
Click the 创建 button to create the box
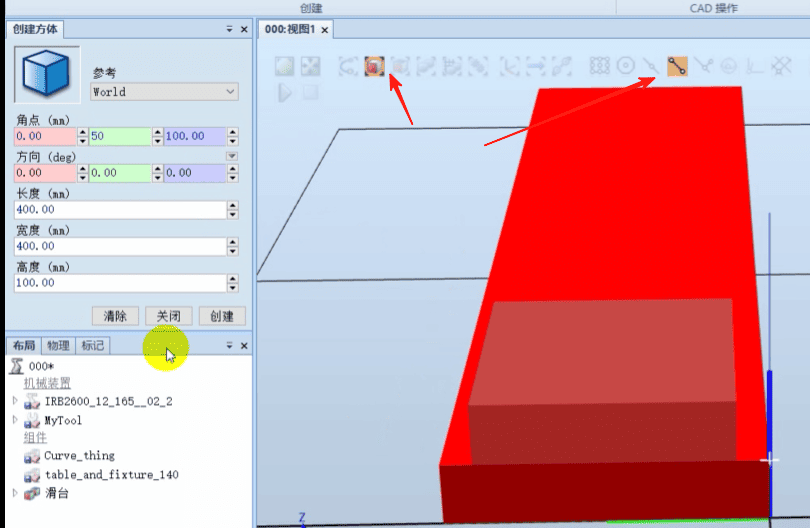222,316
